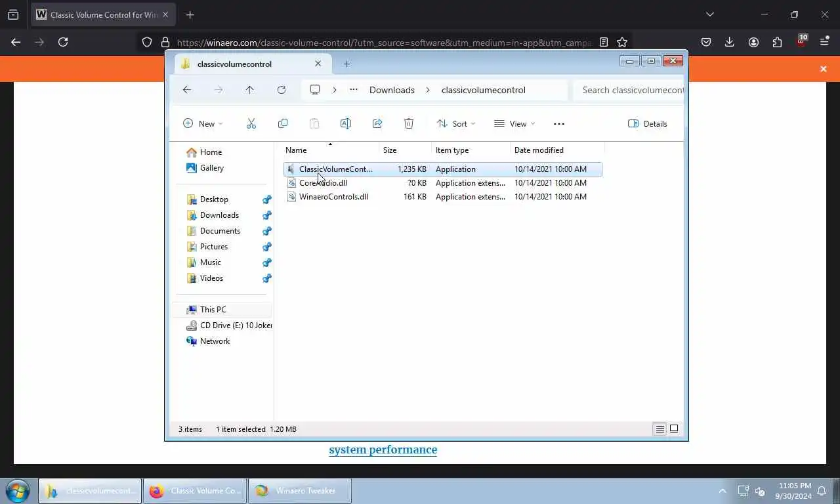Switch to Winaero Tweaker taskbar button
Screen dimensions: 840x504
point(300,491)
